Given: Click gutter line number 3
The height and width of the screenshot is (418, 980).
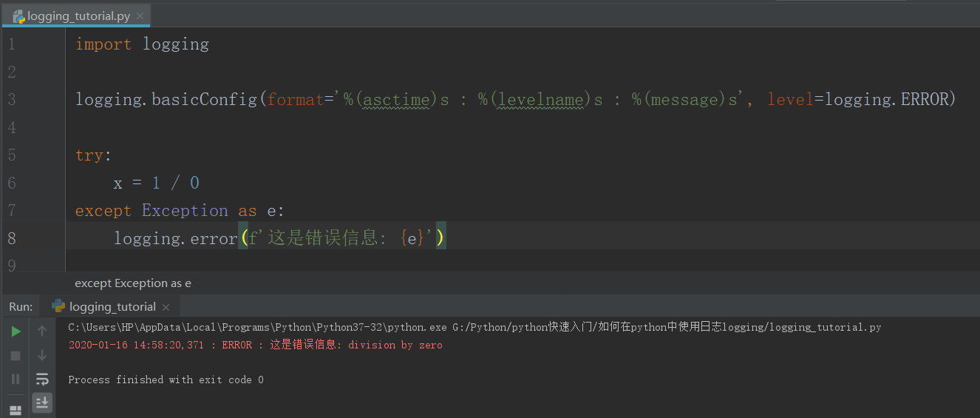Looking at the screenshot, I should pyautogui.click(x=11, y=99).
